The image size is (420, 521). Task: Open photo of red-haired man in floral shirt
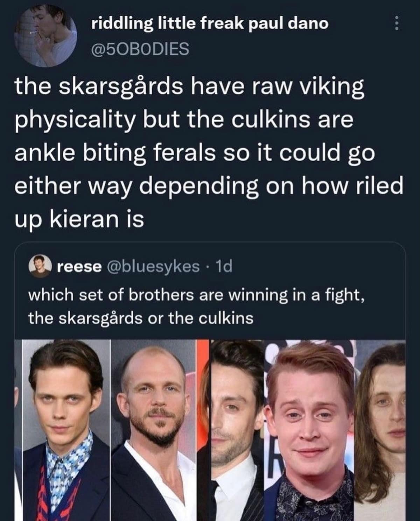(311, 430)
